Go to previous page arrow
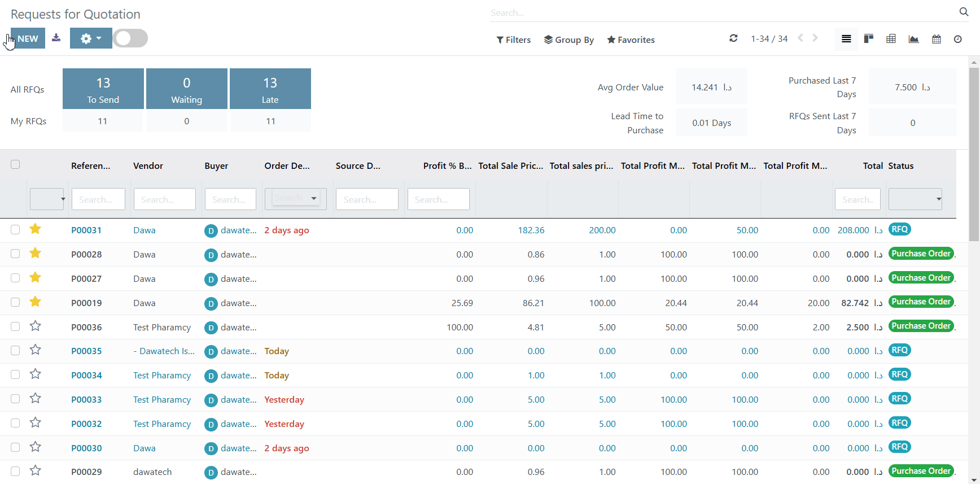 pyautogui.click(x=800, y=38)
